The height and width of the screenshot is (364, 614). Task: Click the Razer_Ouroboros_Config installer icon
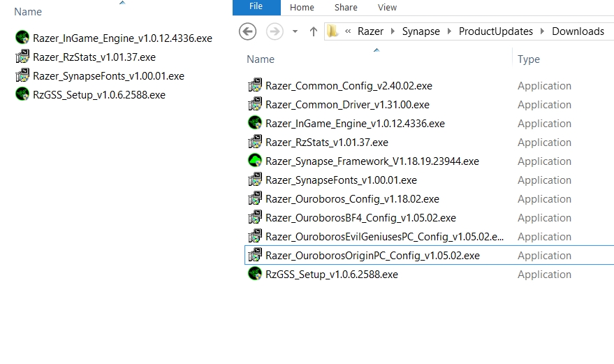(255, 198)
